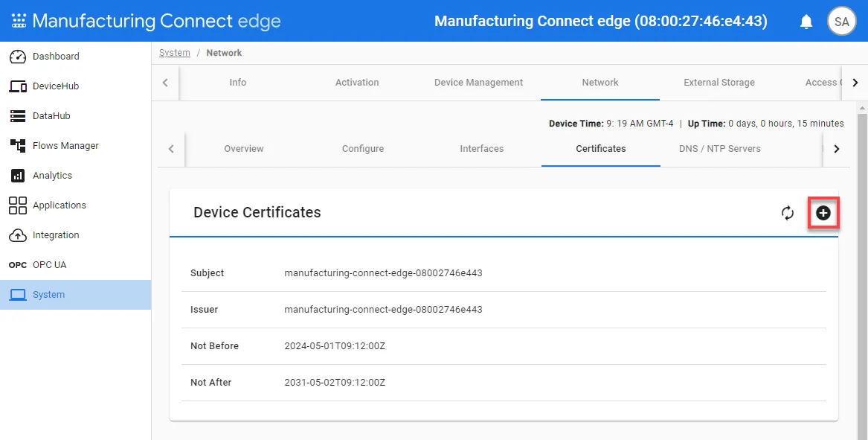Click the Not Before label

(214, 346)
